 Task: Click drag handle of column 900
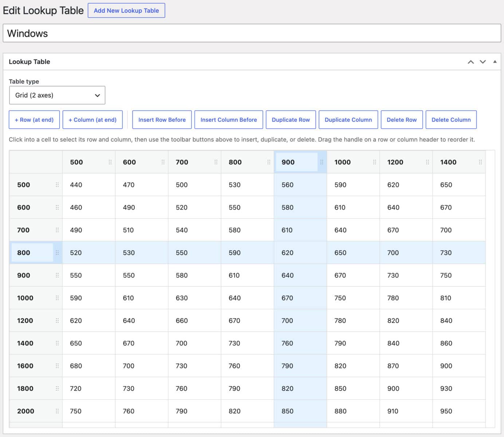click(x=322, y=162)
